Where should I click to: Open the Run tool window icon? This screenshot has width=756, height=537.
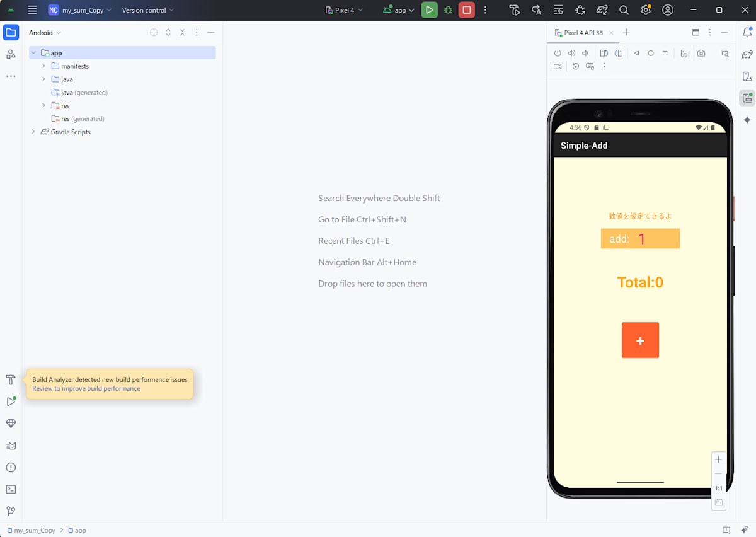[x=11, y=401]
